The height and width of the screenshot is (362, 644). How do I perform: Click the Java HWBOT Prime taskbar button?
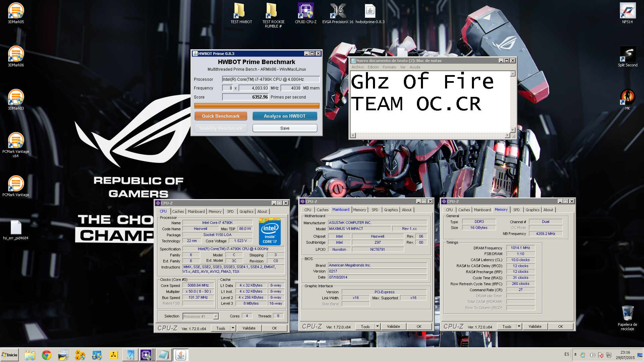tap(181, 355)
